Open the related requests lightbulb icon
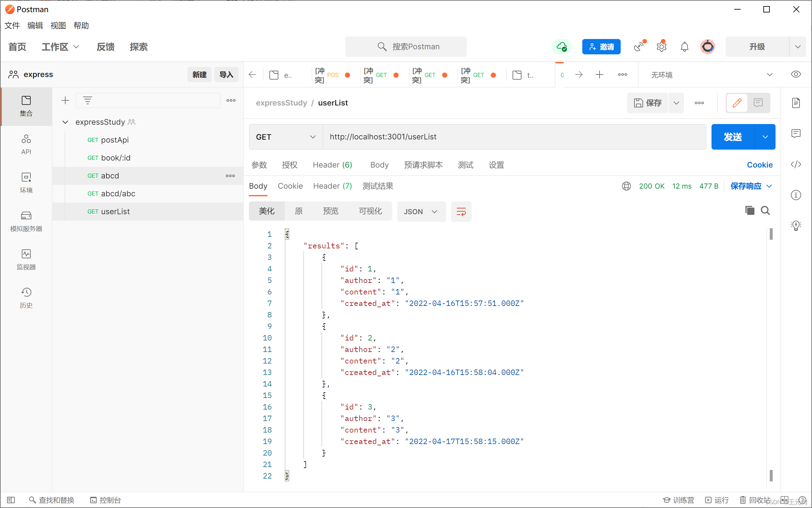The height and width of the screenshot is (508, 812). click(796, 225)
